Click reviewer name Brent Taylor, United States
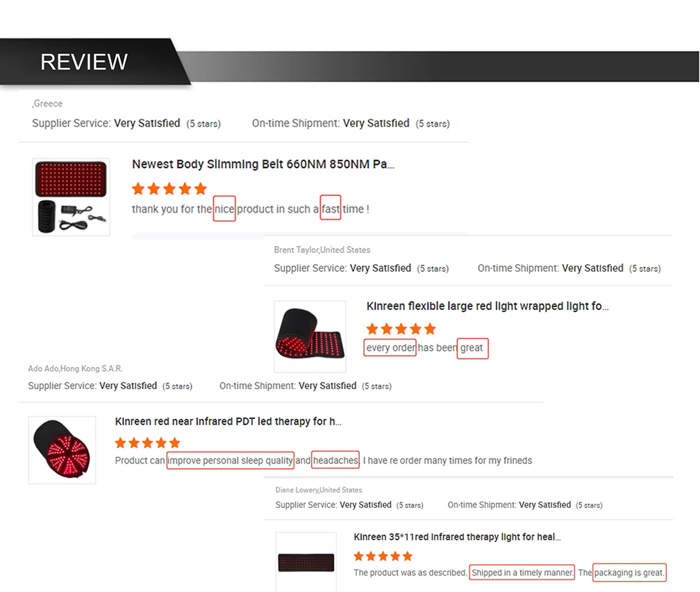700x592 pixels. (x=322, y=249)
